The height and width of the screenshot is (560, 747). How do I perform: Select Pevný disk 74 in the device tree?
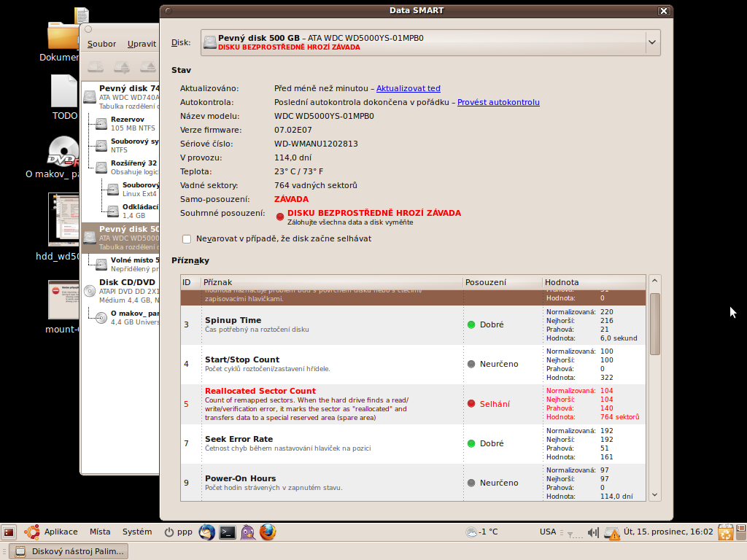[121, 97]
